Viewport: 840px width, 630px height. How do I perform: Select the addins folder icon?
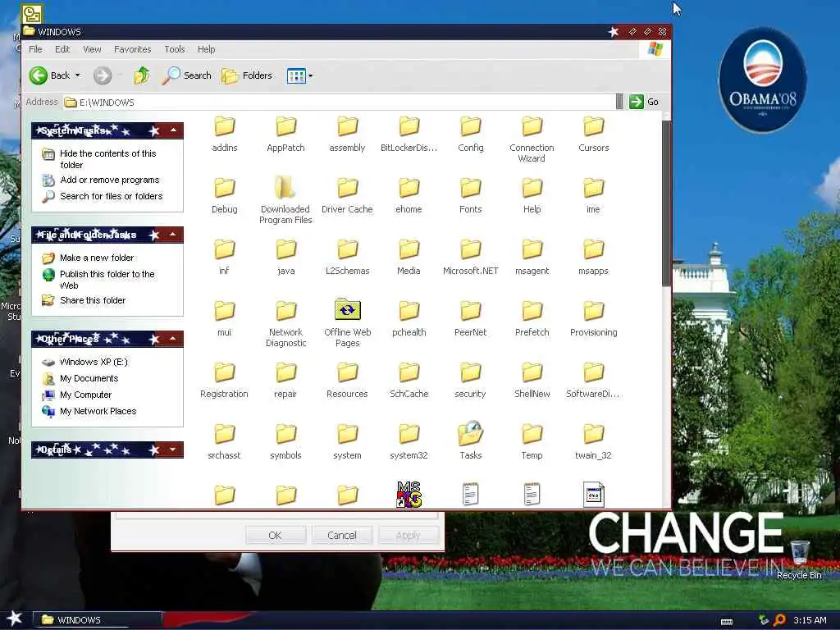[x=225, y=126]
